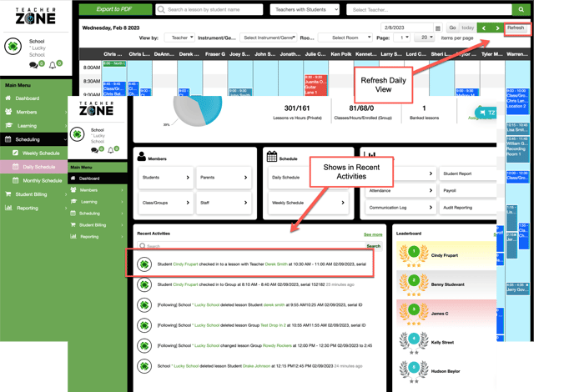Click the today button
574x392 pixels.
[x=467, y=28]
